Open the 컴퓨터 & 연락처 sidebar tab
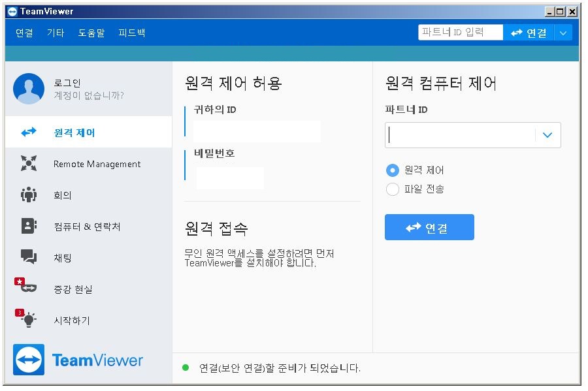 pos(88,227)
